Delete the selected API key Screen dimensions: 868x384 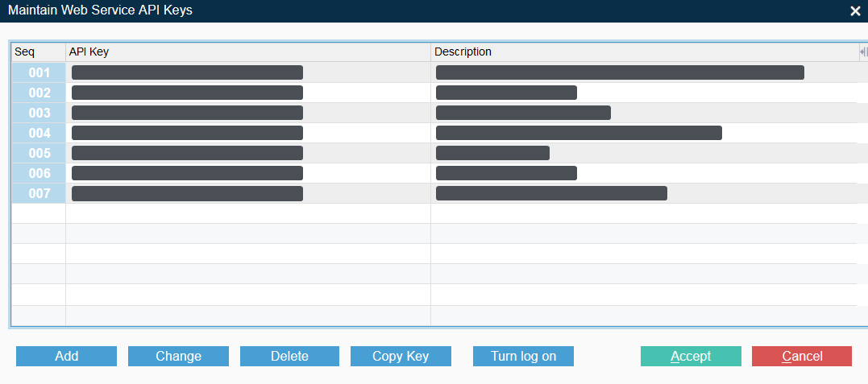pos(289,356)
